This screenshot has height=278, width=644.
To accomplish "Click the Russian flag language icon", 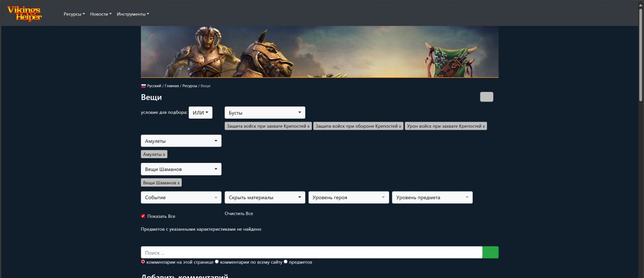I will pos(143,86).
